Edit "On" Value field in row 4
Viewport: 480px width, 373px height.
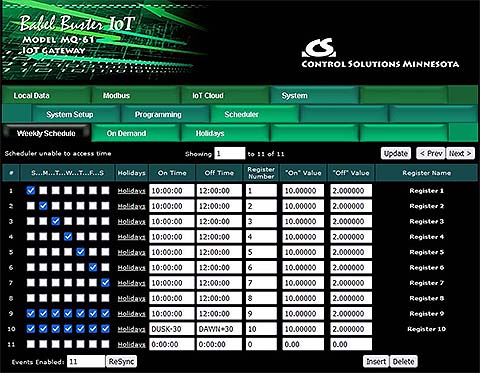(x=303, y=237)
